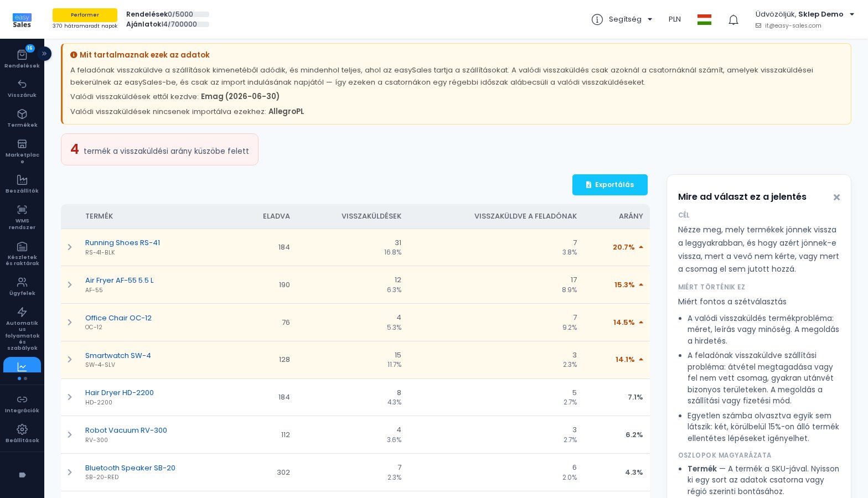Click the Exportálás button
The height and width of the screenshot is (498, 868).
(610, 185)
